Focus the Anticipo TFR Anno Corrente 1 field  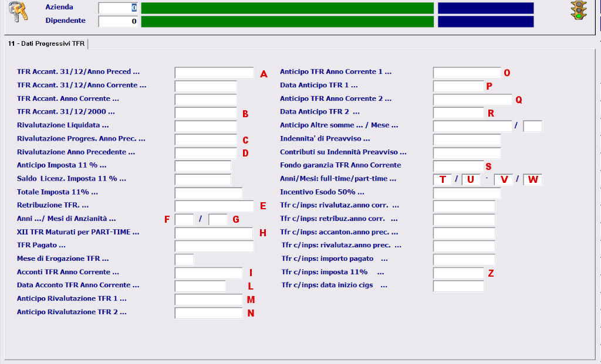coord(467,73)
